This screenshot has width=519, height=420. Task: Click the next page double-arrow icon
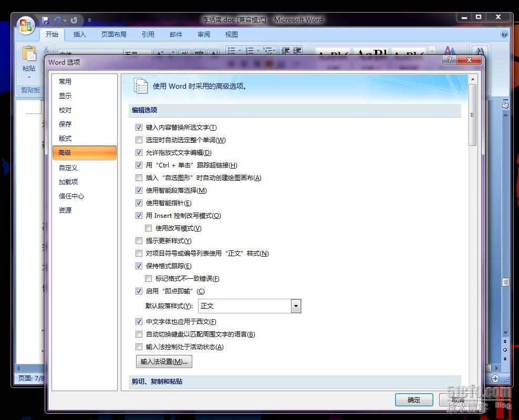(505, 359)
